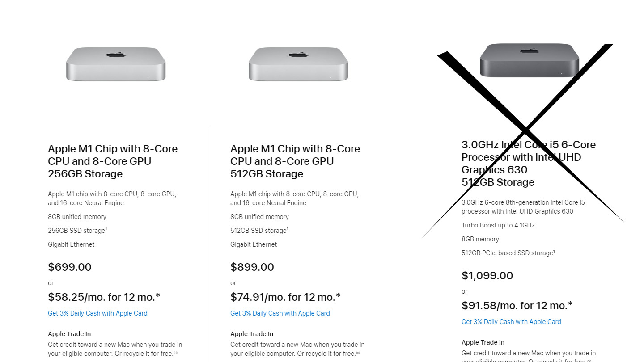Click the Apple logo on the 512GB silver Mac mini
644x362 pixels.
pos(298,55)
